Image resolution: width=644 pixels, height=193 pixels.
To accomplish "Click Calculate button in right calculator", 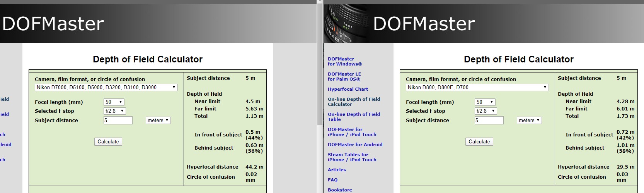I will coord(479,142).
